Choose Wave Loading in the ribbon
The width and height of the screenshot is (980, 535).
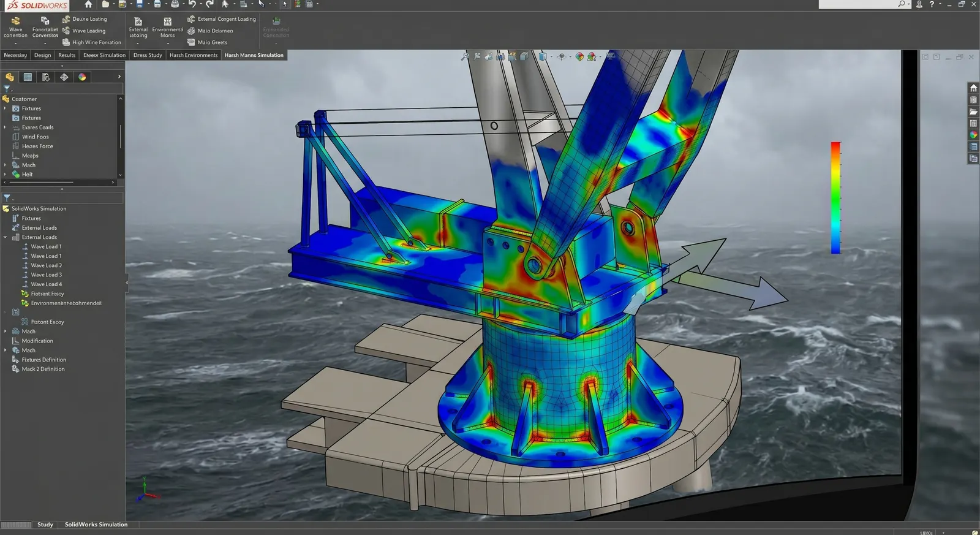pyautogui.click(x=84, y=31)
